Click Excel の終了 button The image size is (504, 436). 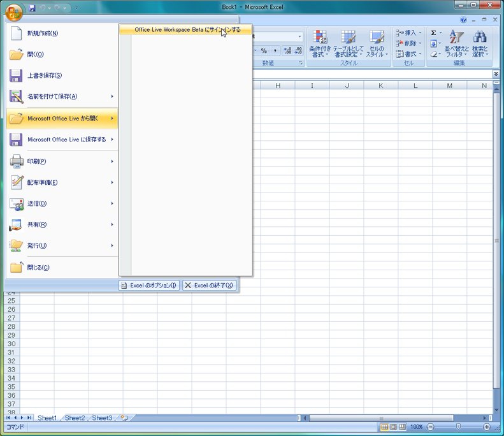tap(209, 286)
